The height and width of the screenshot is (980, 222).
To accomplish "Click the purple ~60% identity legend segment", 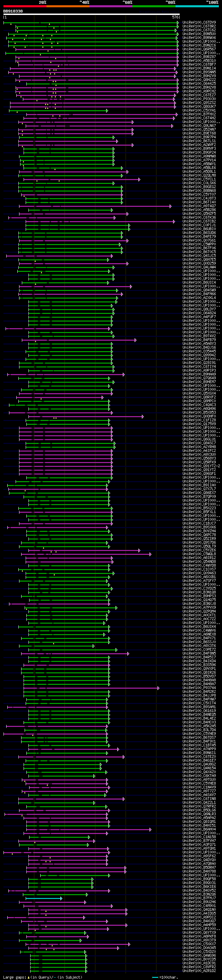I will point(111,6).
